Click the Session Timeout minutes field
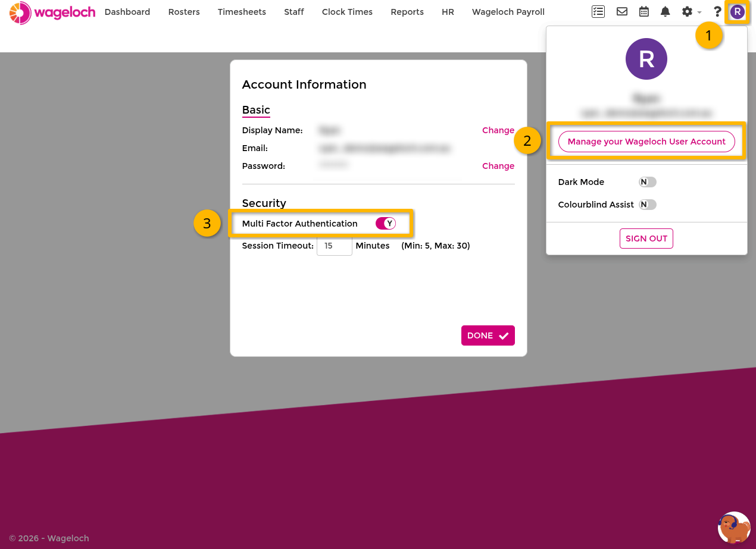756x549 pixels. (x=335, y=246)
